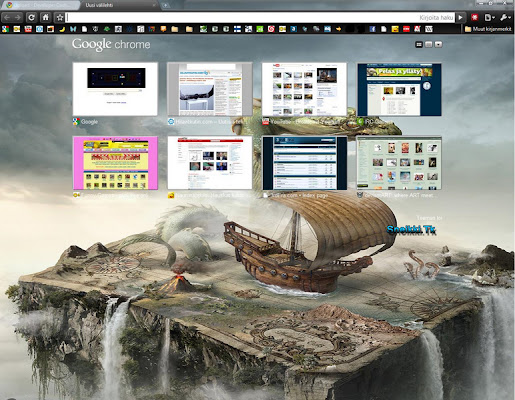This screenshot has width=515, height=400.
Task: Click the deviantART title link
Action: (x=399, y=195)
